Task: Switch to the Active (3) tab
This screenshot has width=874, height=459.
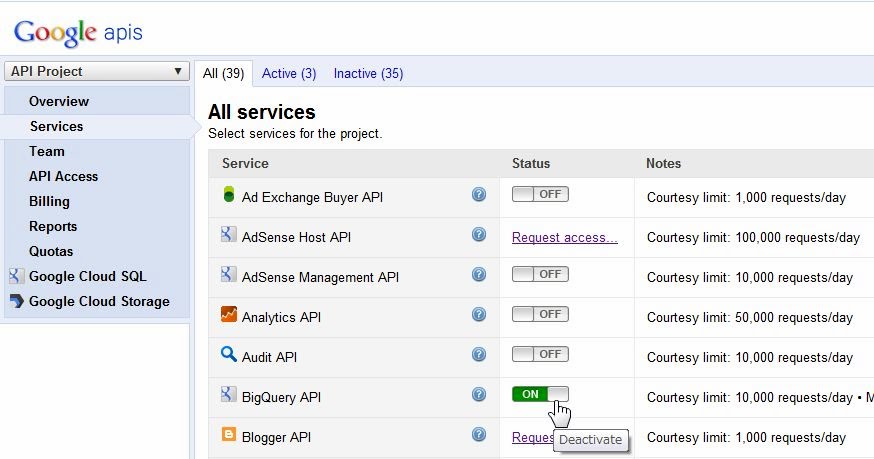Action: [x=289, y=73]
